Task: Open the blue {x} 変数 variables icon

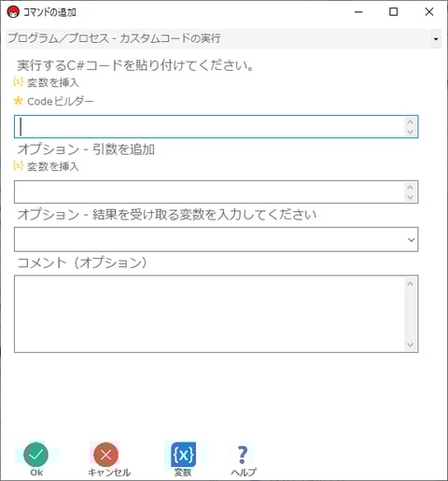Action: click(183, 455)
